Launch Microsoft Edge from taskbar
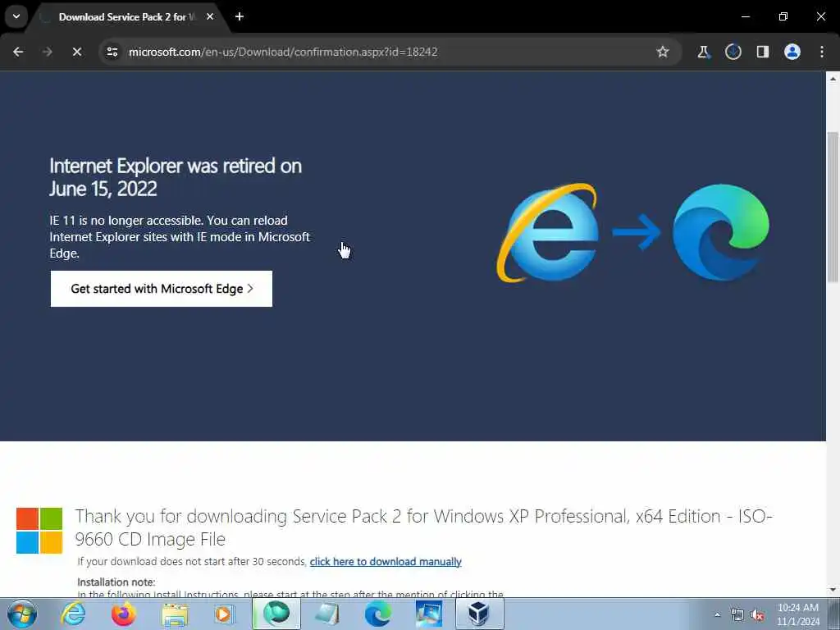Image resolution: width=840 pixels, height=630 pixels. [x=377, y=614]
